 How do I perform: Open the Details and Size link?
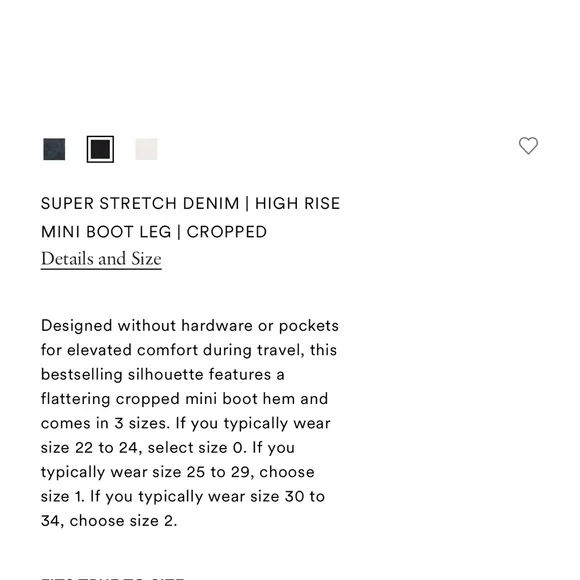pyautogui.click(x=101, y=259)
